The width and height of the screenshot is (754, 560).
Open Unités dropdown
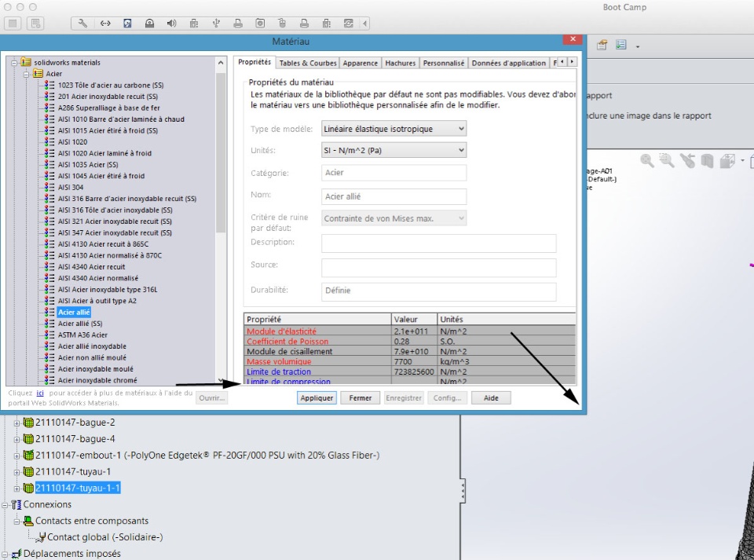tap(393, 151)
